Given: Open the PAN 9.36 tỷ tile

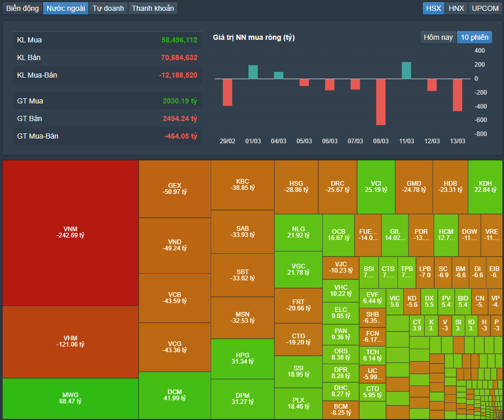Looking at the screenshot, I should pyautogui.click(x=340, y=335).
